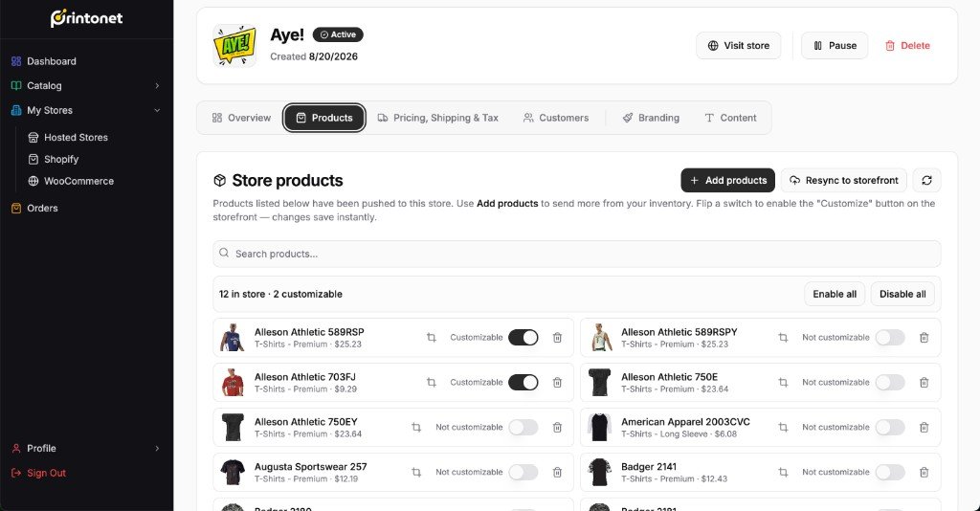Click crop icon for Badger 2141
Viewport: 980px width, 511px height.
pyautogui.click(x=783, y=473)
